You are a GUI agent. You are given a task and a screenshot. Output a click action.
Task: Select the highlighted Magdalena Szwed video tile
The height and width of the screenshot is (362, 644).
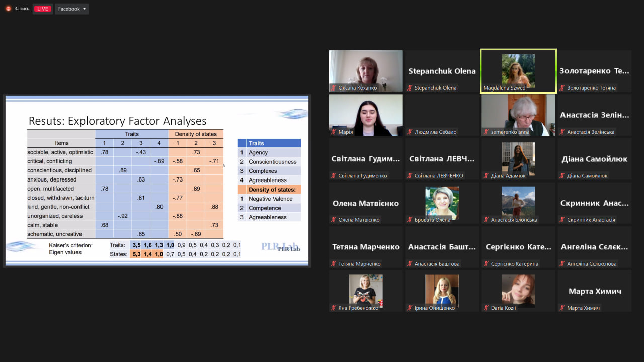pyautogui.click(x=518, y=71)
